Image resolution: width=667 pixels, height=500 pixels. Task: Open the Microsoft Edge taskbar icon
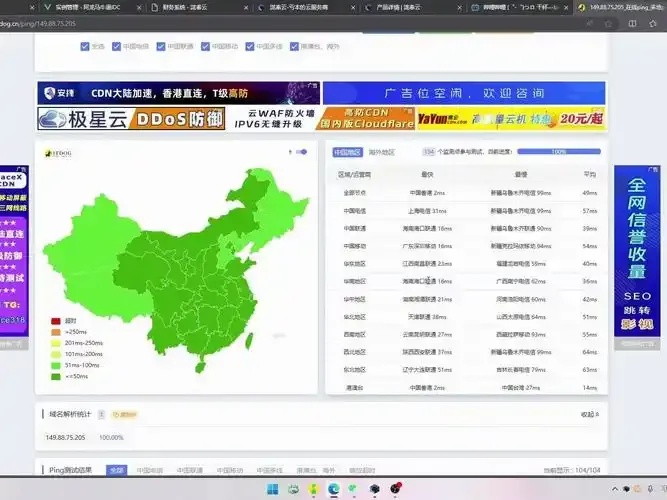[334, 489]
